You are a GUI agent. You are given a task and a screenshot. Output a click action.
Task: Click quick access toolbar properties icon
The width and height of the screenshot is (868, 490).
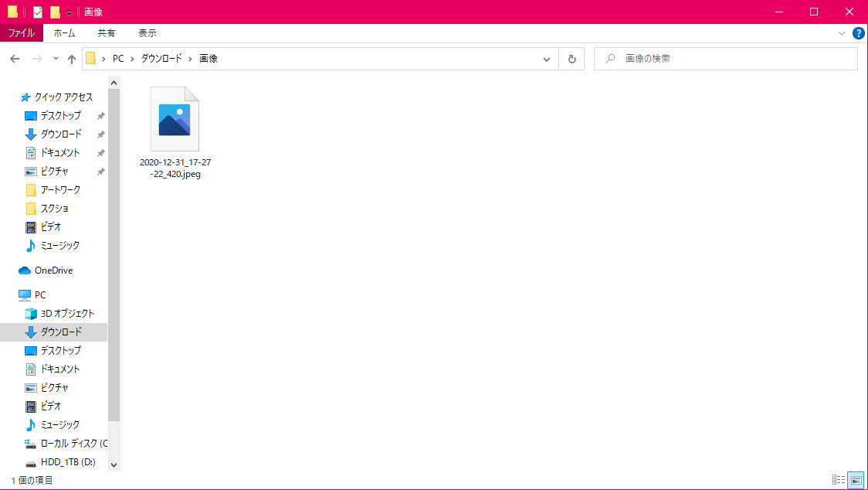38,12
